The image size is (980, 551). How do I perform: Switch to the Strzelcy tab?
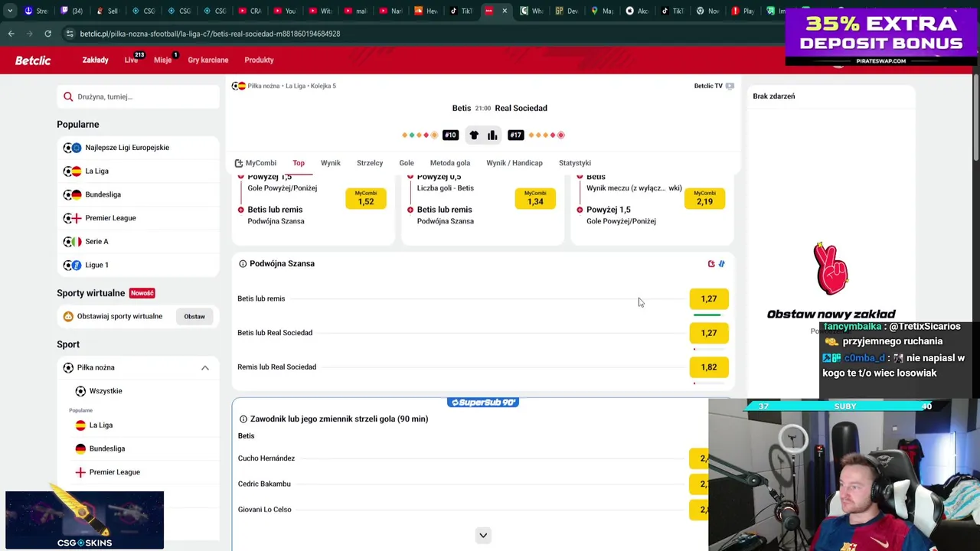[x=370, y=163]
